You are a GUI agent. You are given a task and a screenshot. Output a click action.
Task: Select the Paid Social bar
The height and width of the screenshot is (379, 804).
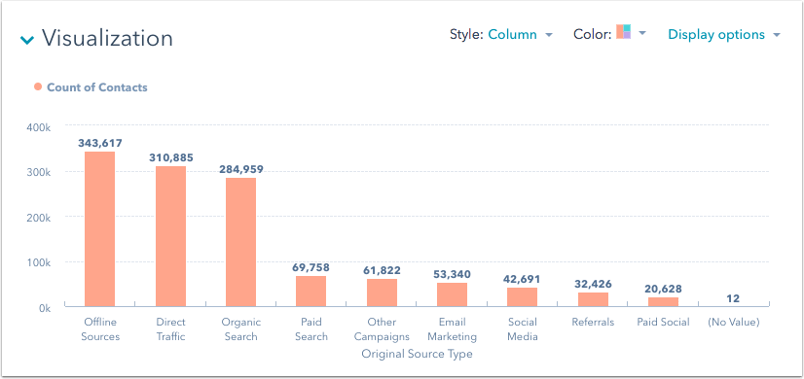coord(663,302)
